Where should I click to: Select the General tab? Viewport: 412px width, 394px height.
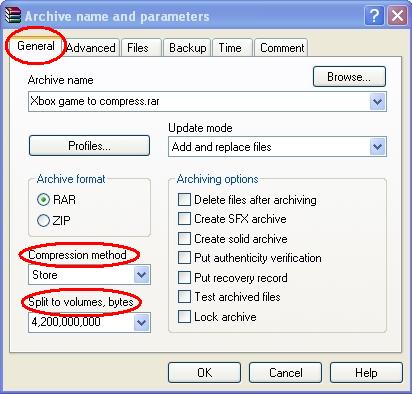[x=36, y=46]
